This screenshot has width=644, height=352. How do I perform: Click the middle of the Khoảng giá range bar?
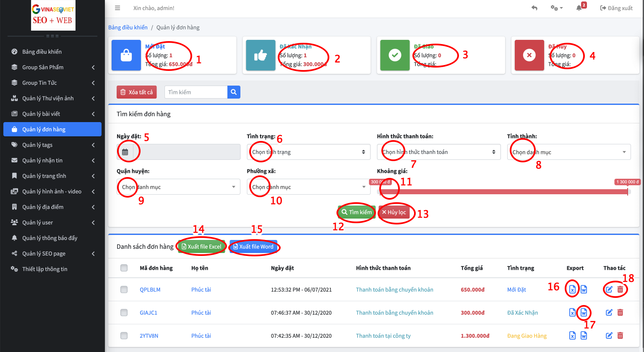[x=504, y=192]
